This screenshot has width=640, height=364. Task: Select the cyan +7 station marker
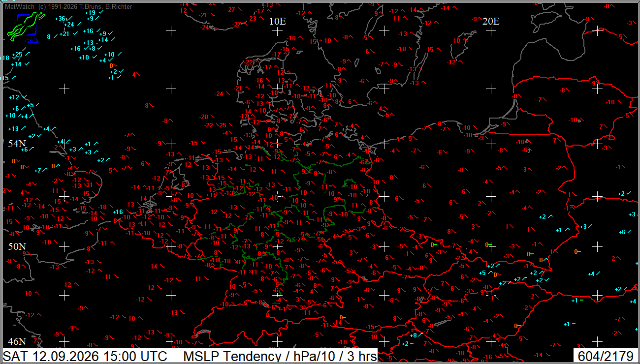pos(38,170)
